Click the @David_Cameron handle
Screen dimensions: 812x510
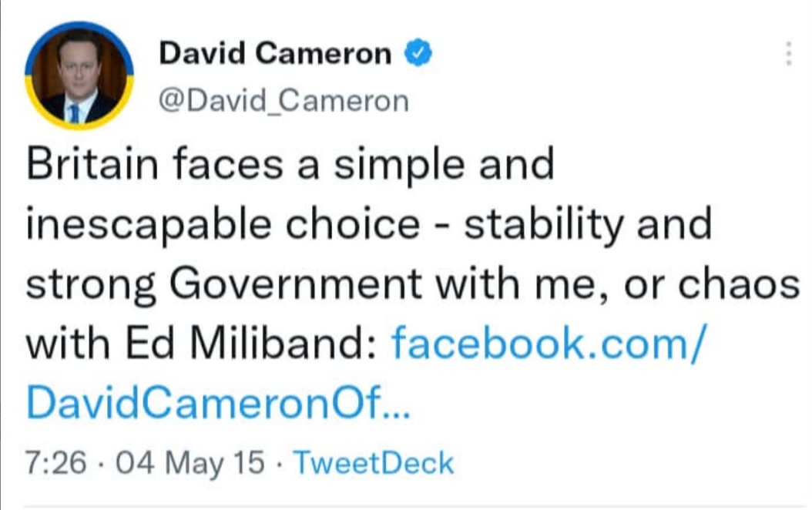pos(284,101)
